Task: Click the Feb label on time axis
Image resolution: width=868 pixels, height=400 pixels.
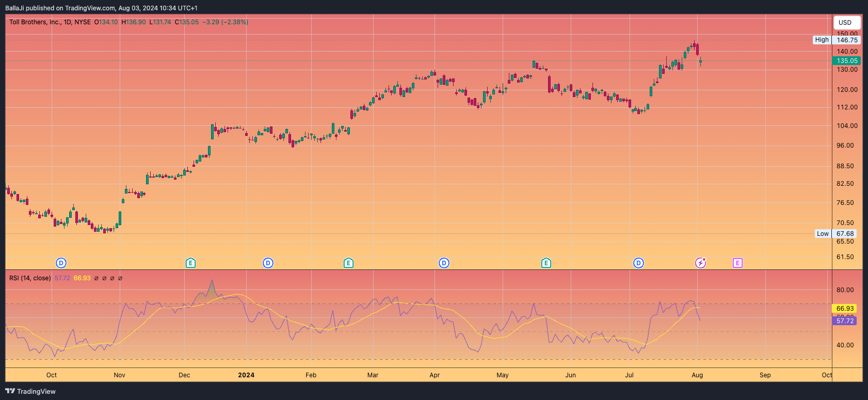Action: click(x=311, y=375)
